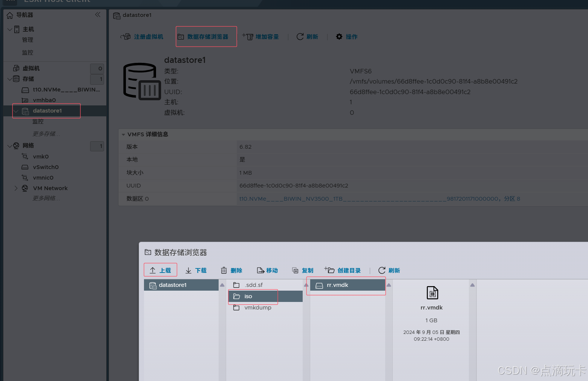Select the t10.NVMe BIWIN device
The image size is (588, 381).
point(66,90)
